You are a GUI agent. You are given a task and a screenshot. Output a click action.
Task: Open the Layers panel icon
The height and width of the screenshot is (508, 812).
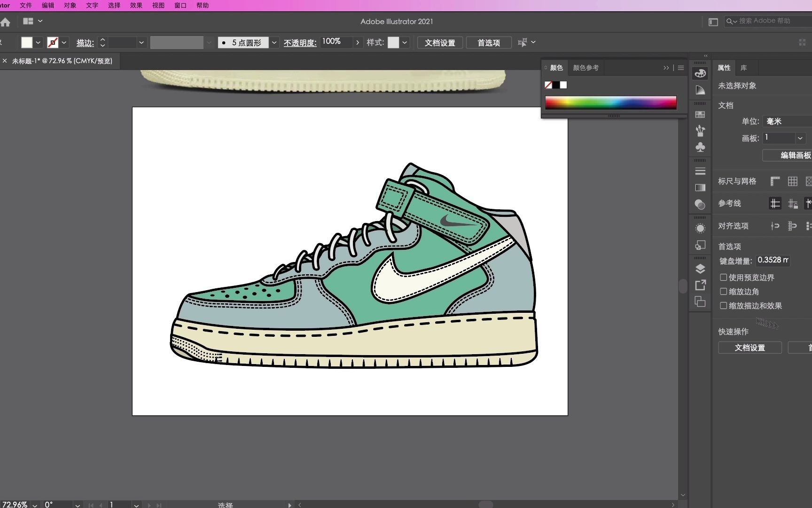(700, 269)
